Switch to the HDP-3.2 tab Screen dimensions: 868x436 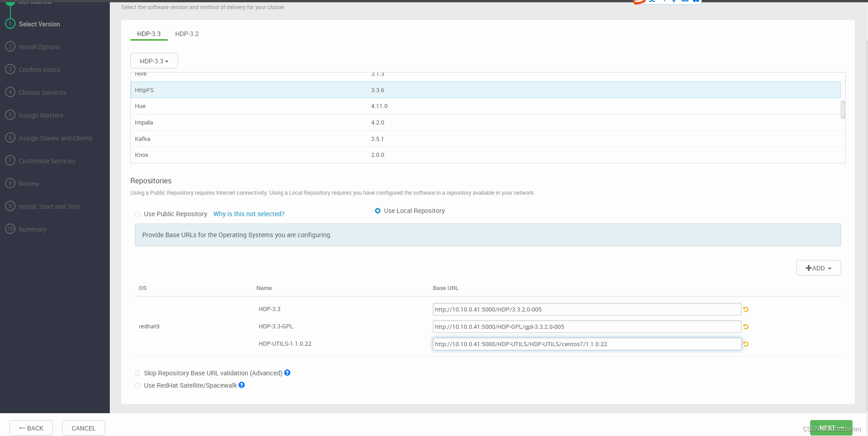click(187, 34)
